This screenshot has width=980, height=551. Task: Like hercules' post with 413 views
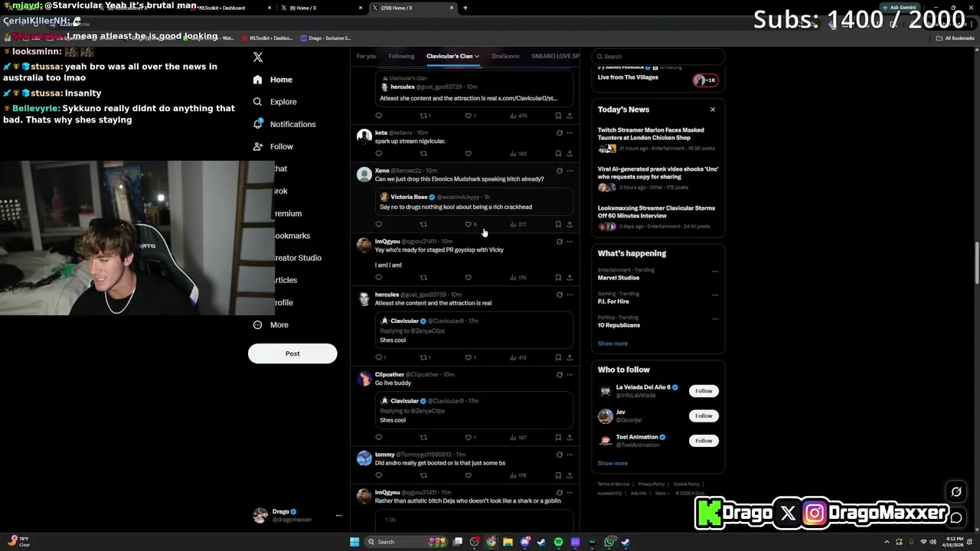[470, 357]
